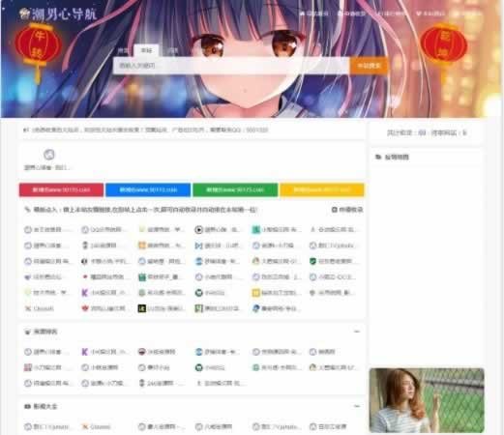Image resolution: width=504 pixels, height=435 pixels.
Task: Open the red flower icon site in the last grid row
Action: 104,308
